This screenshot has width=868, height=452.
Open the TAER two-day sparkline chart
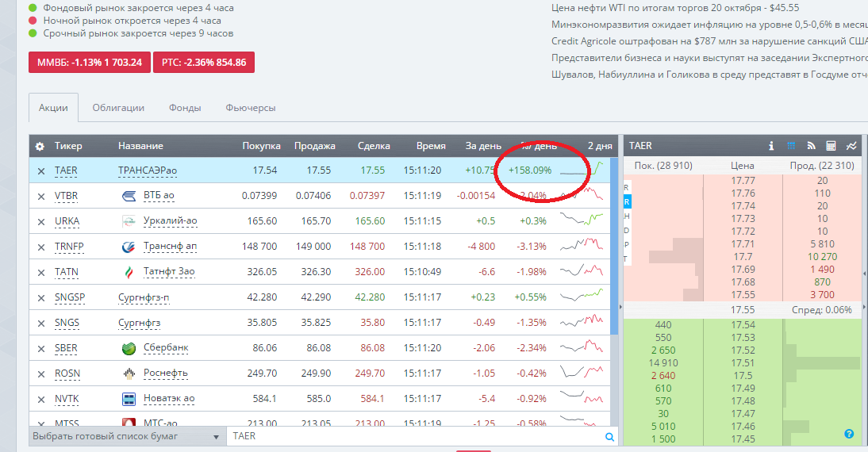pyautogui.click(x=582, y=169)
